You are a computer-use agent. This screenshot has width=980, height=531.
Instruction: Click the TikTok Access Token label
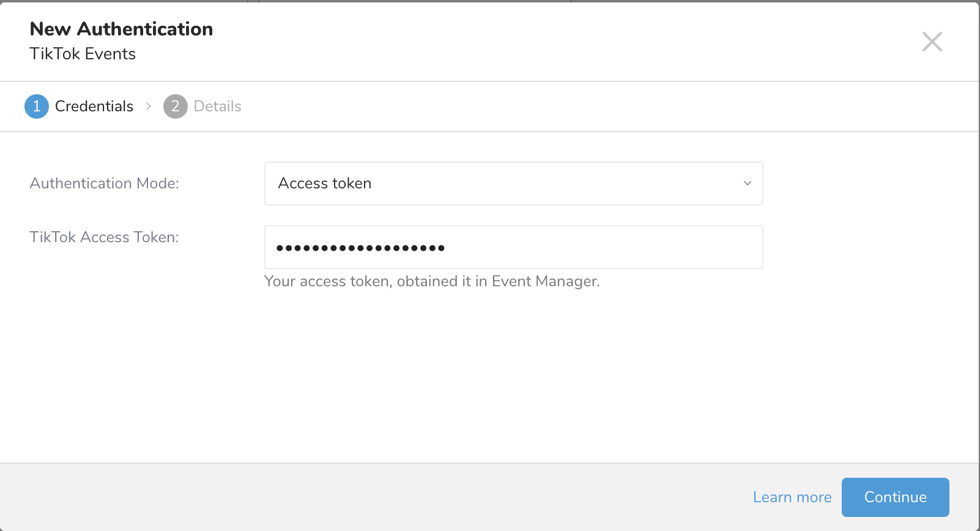104,237
